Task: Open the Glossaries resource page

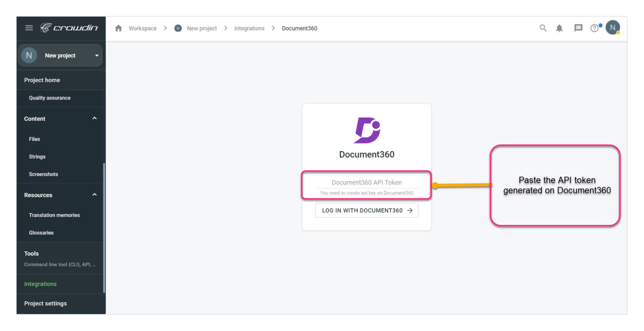Action: (41, 232)
